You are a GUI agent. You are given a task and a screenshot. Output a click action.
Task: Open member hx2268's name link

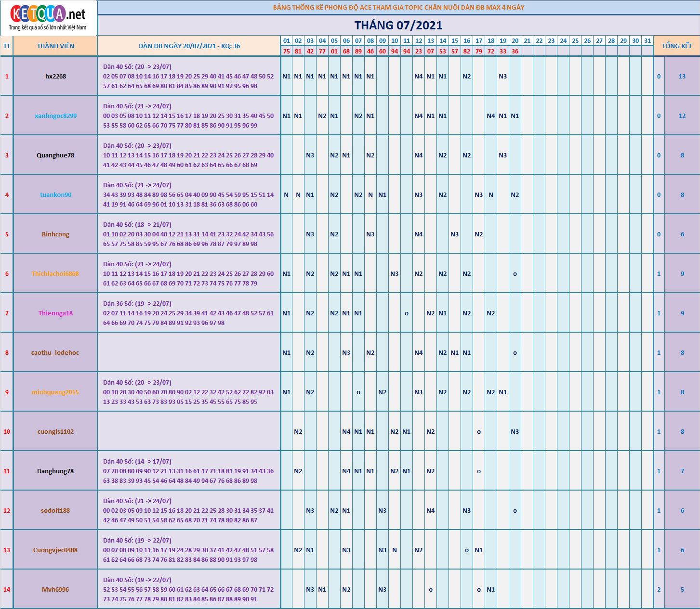tap(55, 77)
